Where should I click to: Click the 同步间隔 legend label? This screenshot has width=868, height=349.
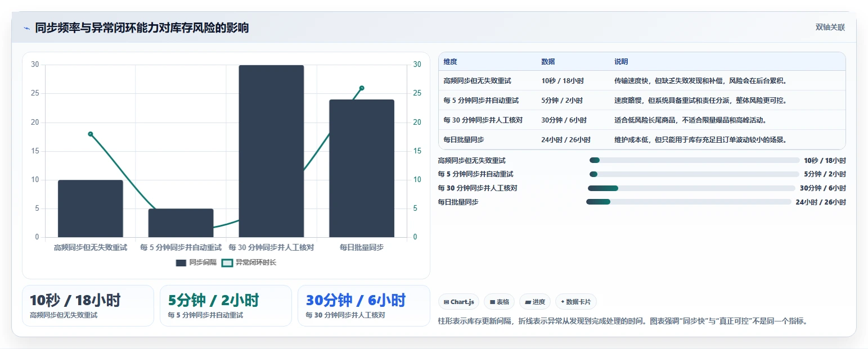203,262
